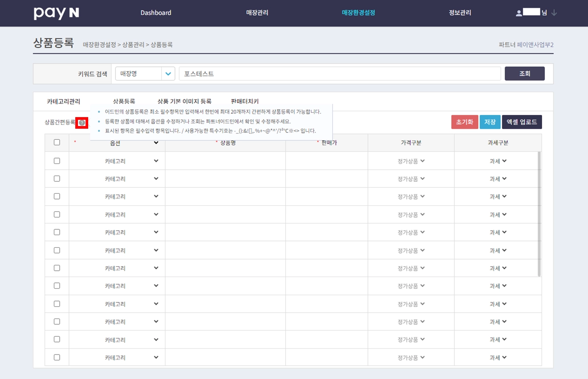This screenshot has height=379, width=588.
Task: Open the 카테고리 dropdown in the first row
Action: click(117, 161)
